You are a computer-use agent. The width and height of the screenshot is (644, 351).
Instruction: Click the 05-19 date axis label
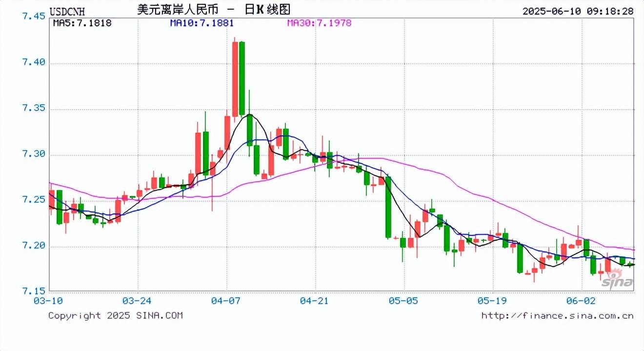(x=493, y=301)
